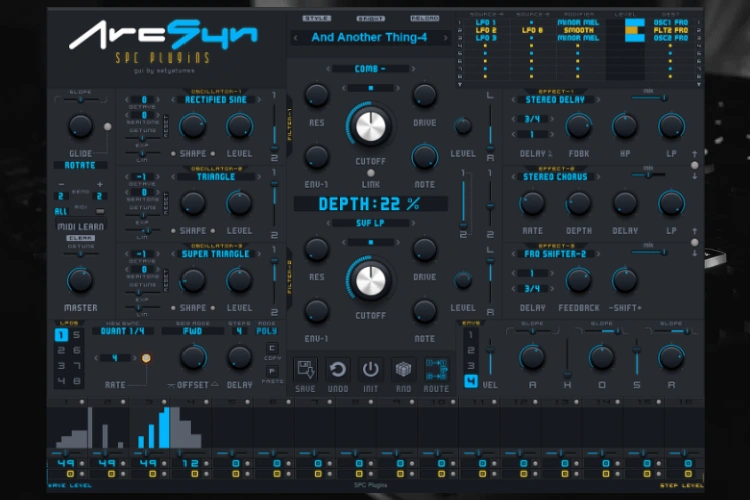The height and width of the screenshot is (500, 750).
Task: Toggle step 1 dot in sequencer header
Action: point(82,402)
